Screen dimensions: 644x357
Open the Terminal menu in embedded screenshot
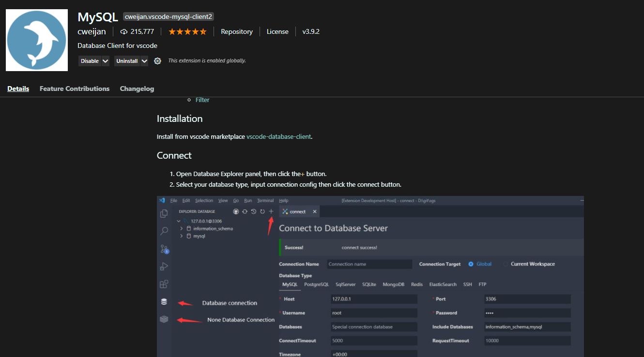[x=265, y=200]
